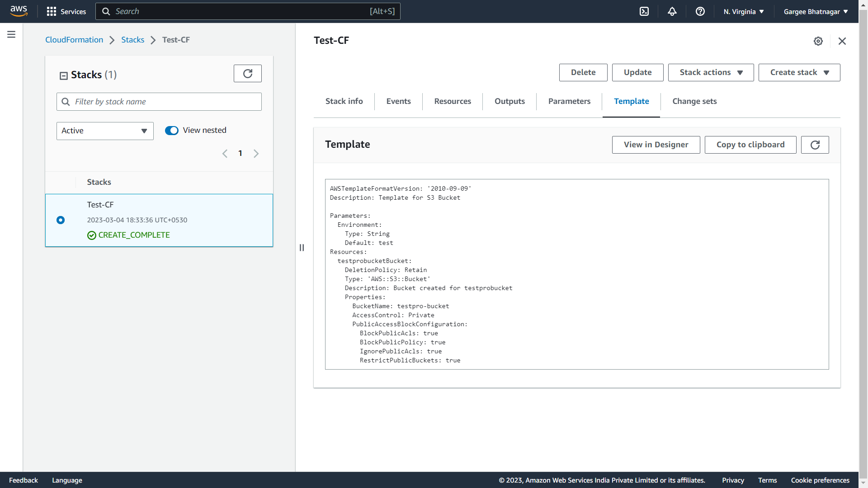Select the Test-CF stack radio button

61,220
